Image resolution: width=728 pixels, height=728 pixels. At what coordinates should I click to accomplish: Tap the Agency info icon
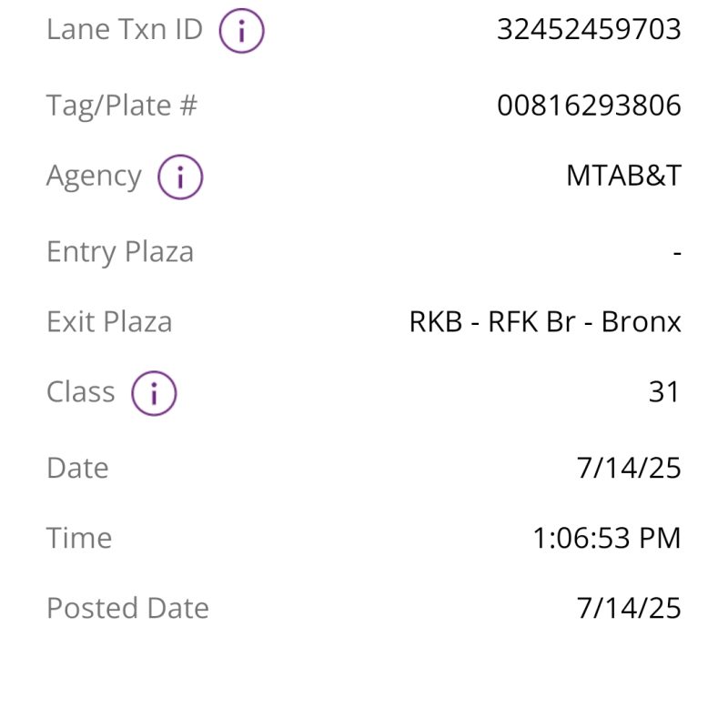(180, 177)
